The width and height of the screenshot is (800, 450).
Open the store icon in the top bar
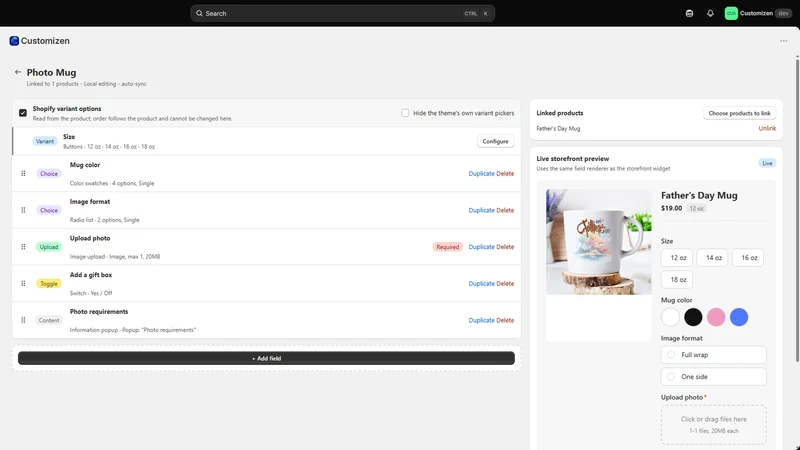click(x=689, y=13)
